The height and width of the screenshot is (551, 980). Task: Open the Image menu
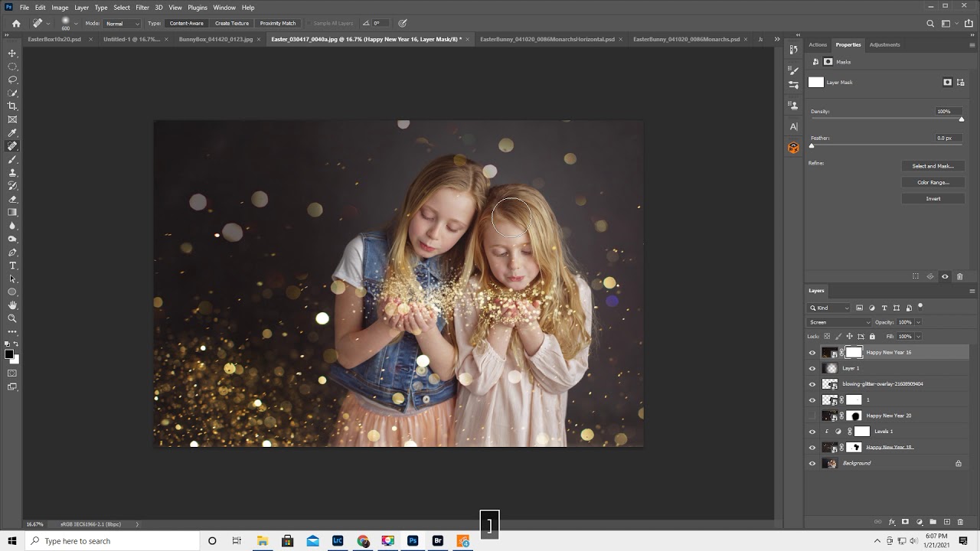[60, 8]
